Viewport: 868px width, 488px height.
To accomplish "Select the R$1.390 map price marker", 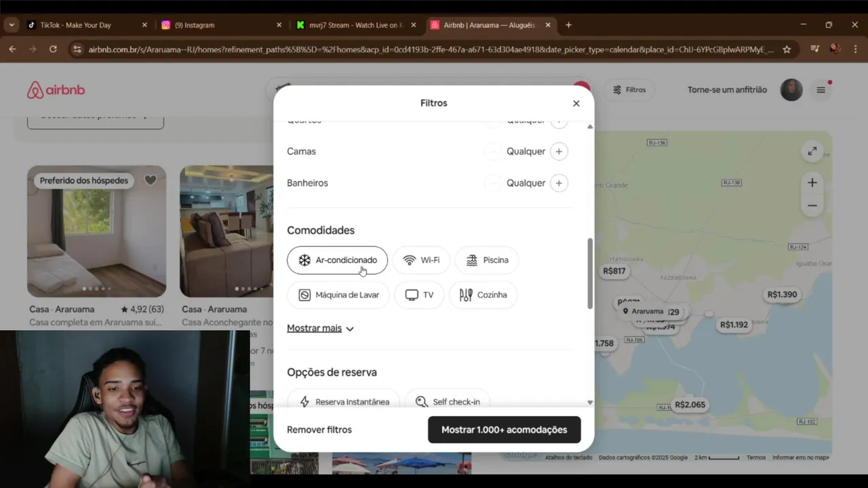I will tap(782, 294).
